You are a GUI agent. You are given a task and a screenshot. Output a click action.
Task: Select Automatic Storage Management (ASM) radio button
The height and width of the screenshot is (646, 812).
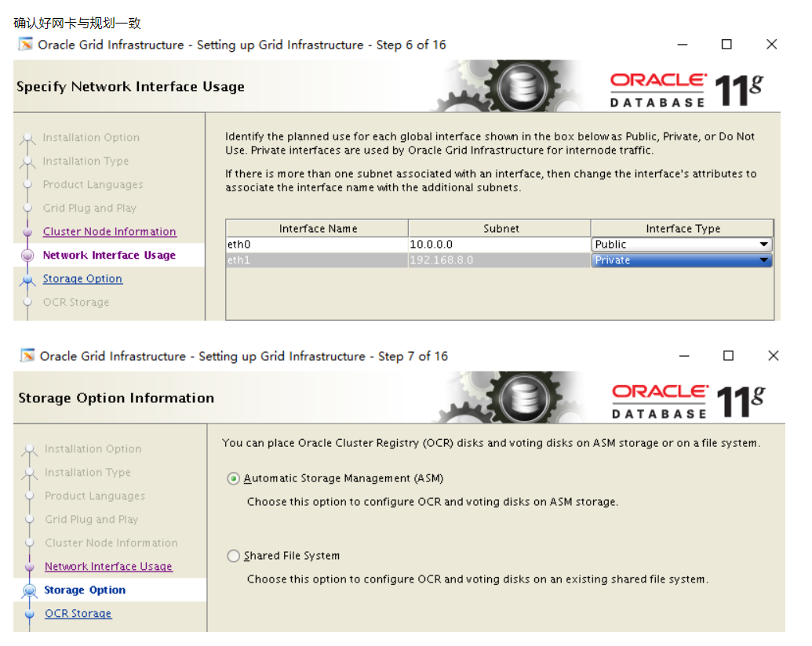coord(234,479)
